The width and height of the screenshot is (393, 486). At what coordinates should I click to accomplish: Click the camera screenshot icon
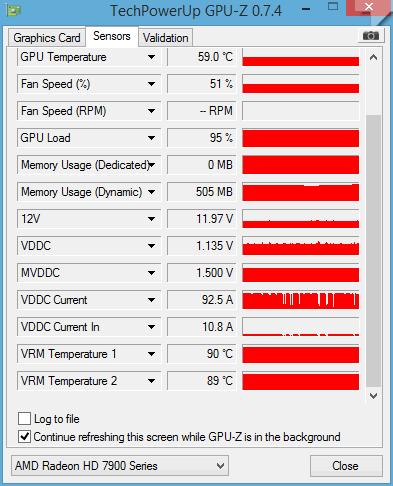(371, 36)
